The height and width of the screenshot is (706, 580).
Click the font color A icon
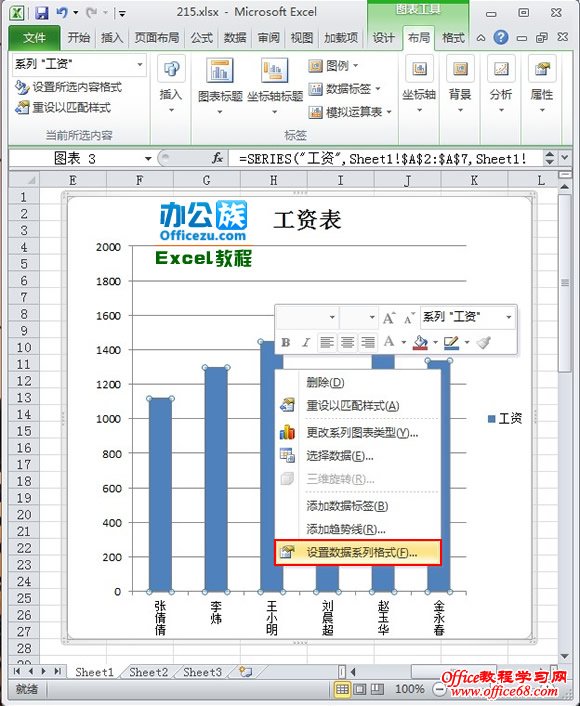point(389,342)
